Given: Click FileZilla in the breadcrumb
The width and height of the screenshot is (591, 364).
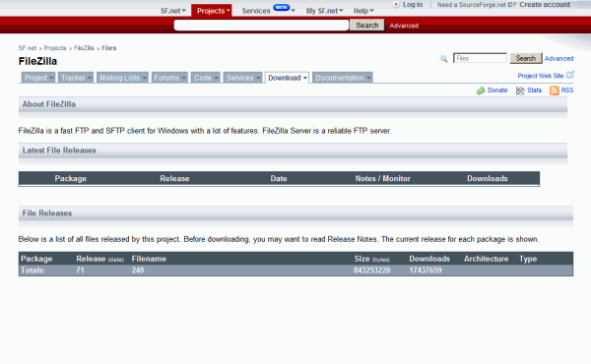Looking at the screenshot, I should (84, 48).
